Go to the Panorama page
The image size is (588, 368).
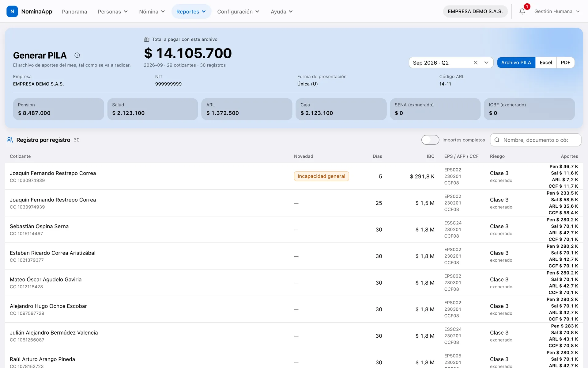[74, 11]
